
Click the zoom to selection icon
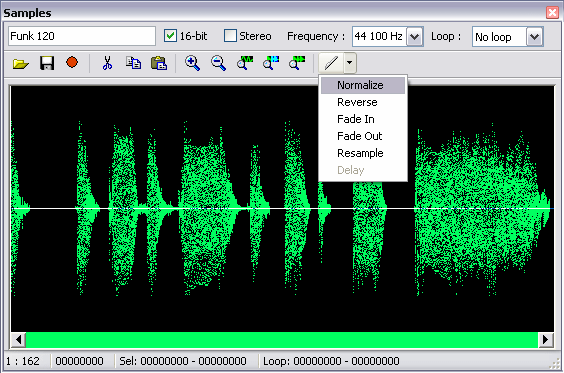tap(271, 63)
